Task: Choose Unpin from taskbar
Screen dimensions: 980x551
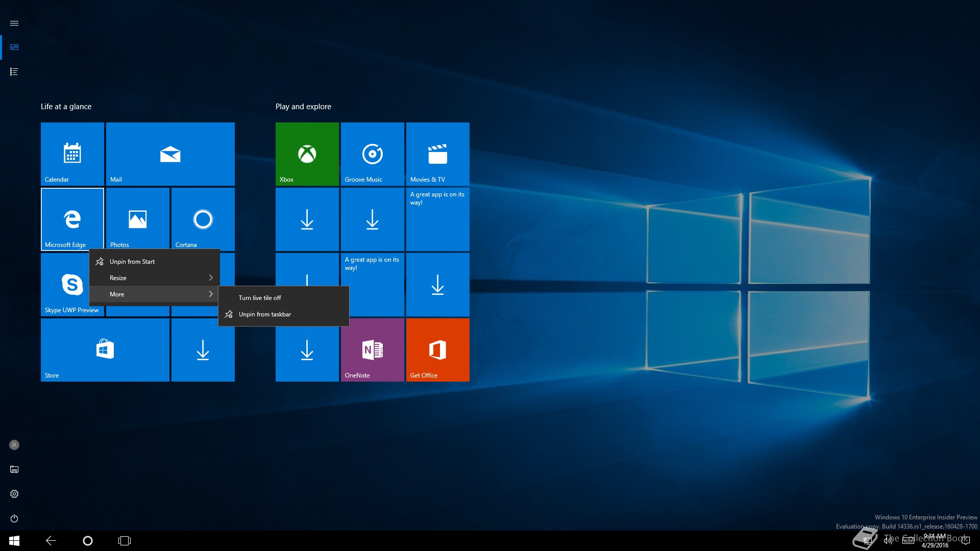Action: click(x=284, y=314)
